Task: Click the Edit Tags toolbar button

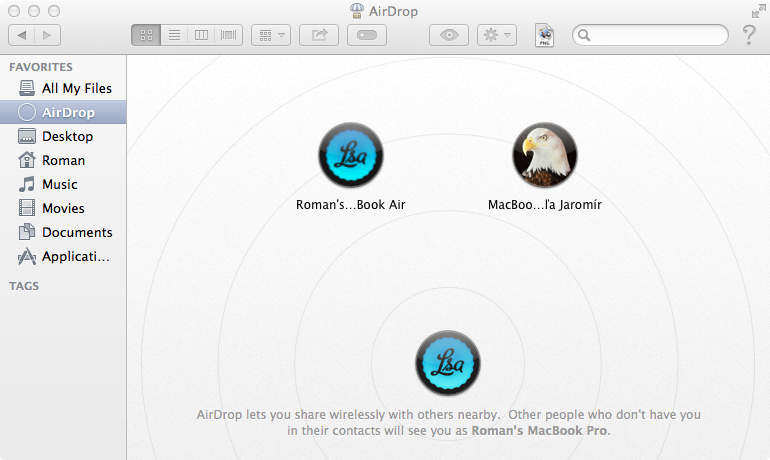Action: [x=367, y=35]
